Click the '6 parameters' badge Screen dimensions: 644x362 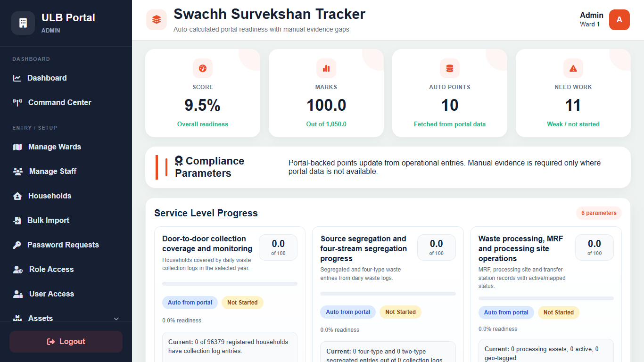(599, 213)
